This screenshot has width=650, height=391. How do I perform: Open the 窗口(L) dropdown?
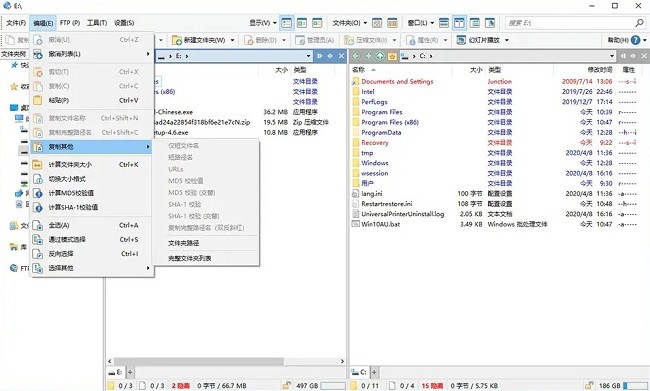tap(420, 23)
